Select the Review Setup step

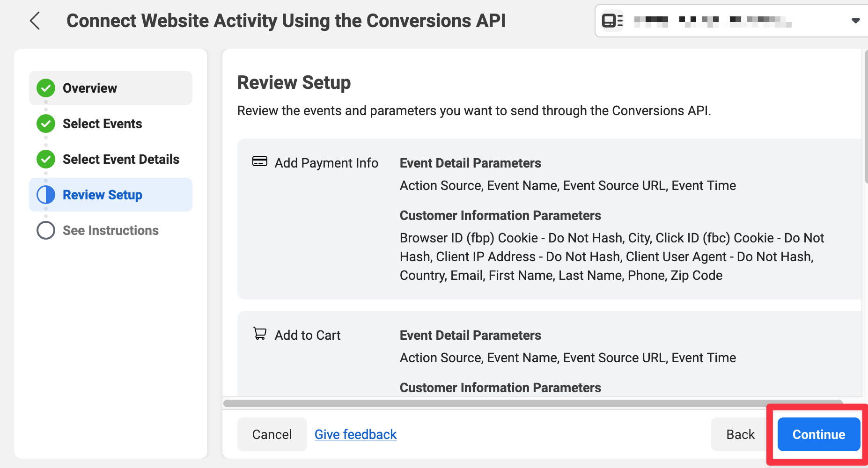(102, 195)
